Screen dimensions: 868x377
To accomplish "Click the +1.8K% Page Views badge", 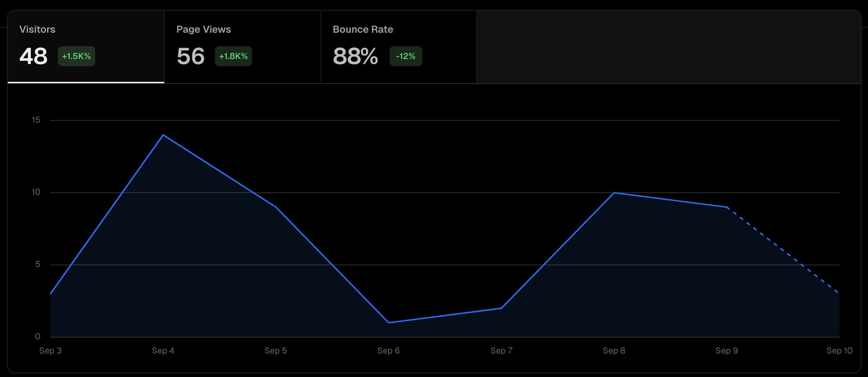I will pyautogui.click(x=234, y=56).
